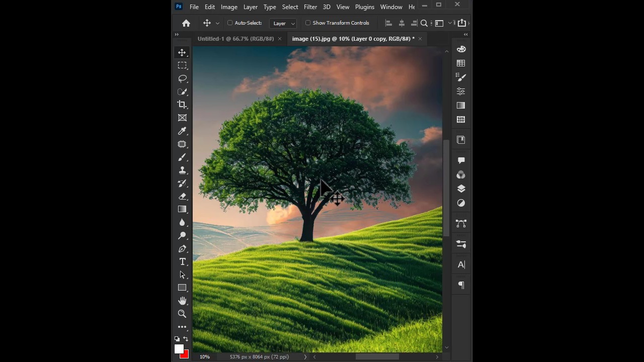
Task: Open the Edit menu
Action: (x=210, y=7)
